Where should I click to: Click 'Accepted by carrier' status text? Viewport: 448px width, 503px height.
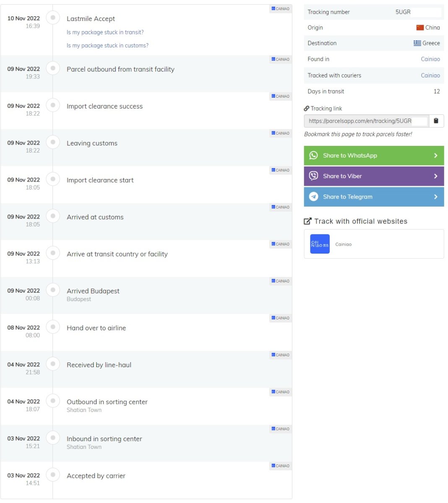pyautogui.click(x=96, y=476)
